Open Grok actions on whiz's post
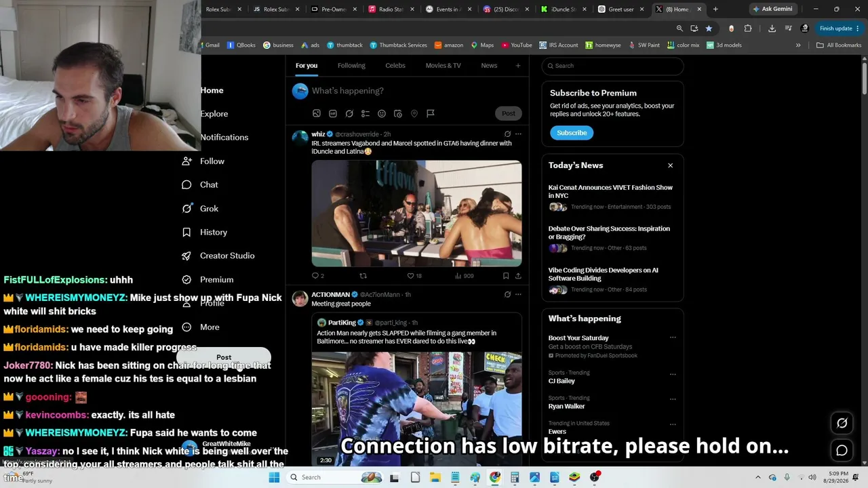868x488 pixels. pos(507,134)
